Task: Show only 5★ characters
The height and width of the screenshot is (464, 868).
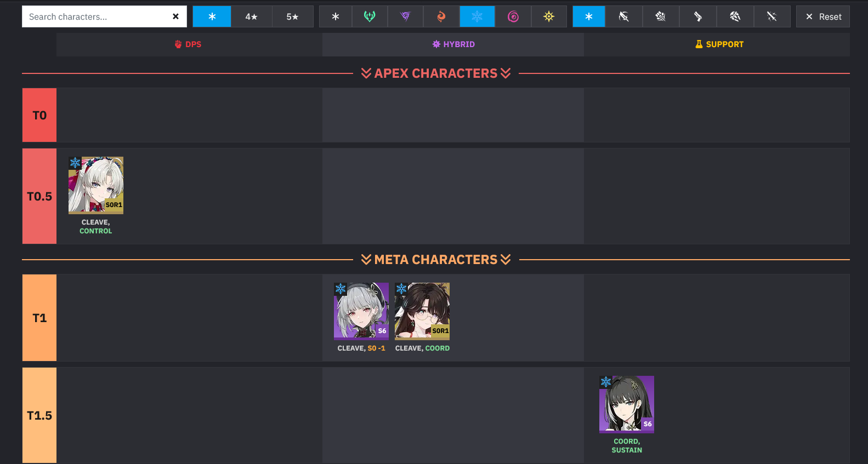Action: click(x=293, y=16)
